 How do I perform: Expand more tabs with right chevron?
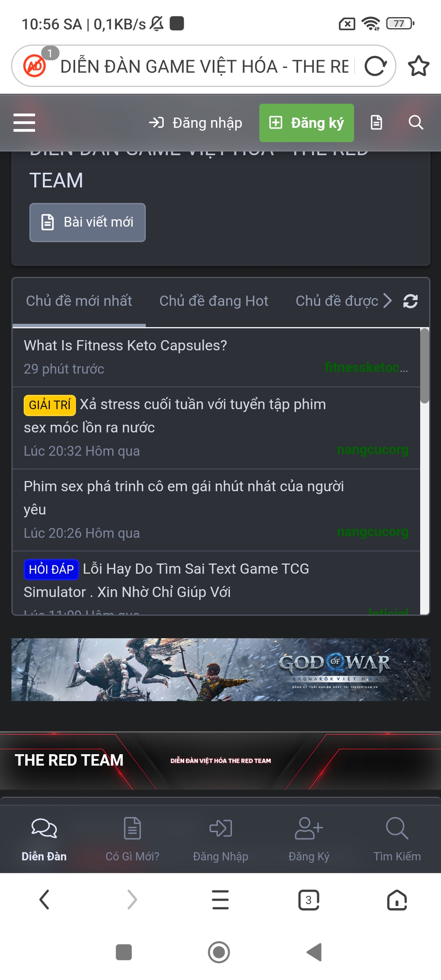(x=388, y=301)
